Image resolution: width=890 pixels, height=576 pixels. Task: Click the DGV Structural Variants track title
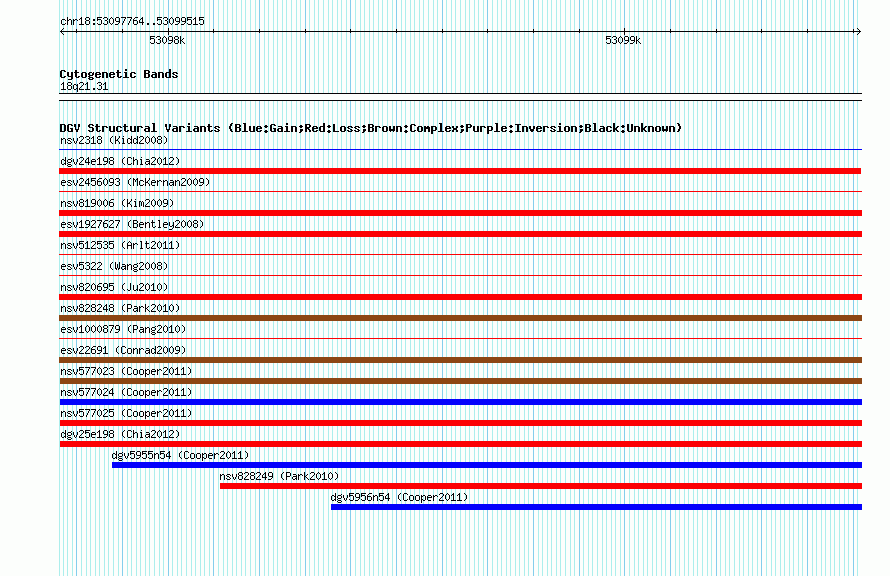click(371, 128)
